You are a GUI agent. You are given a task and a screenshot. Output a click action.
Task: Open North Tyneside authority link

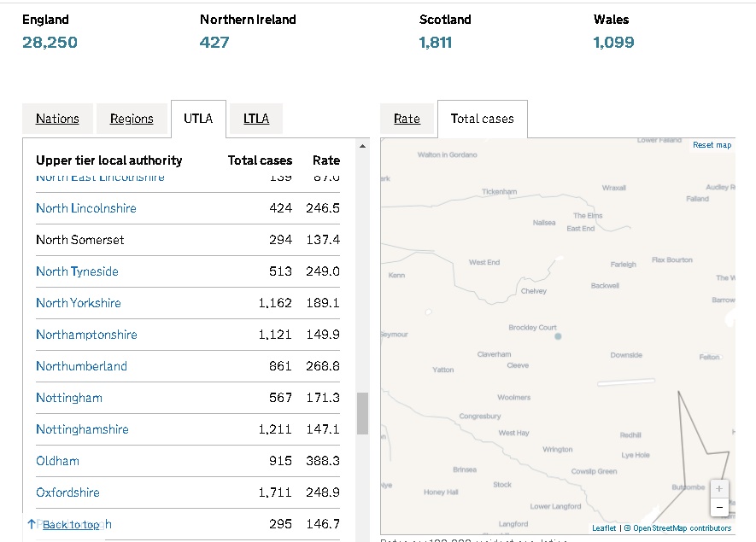tap(77, 271)
